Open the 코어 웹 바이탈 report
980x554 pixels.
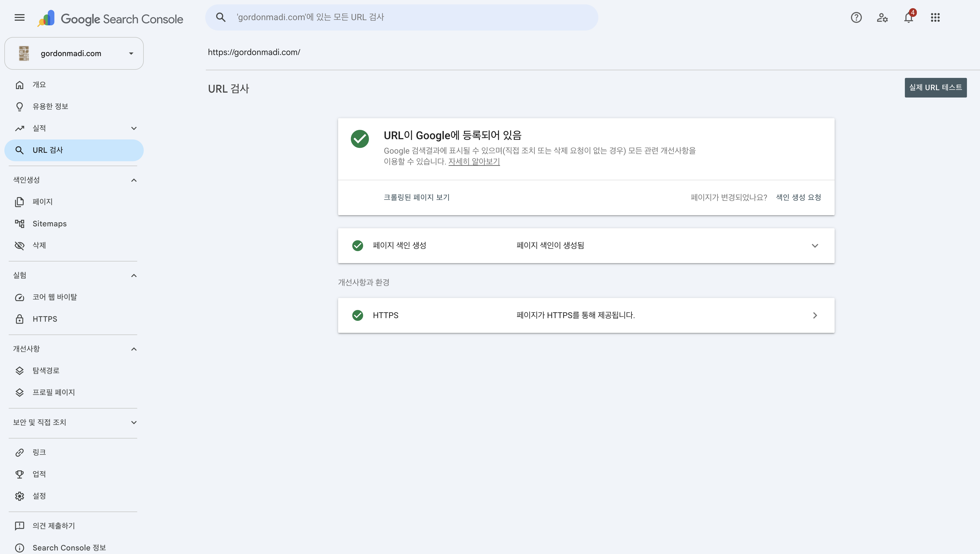(74, 297)
